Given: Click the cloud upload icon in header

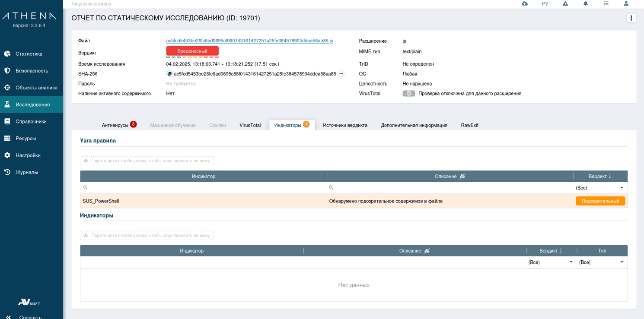Looking at the screenshot, I should [x=525, y=3].
